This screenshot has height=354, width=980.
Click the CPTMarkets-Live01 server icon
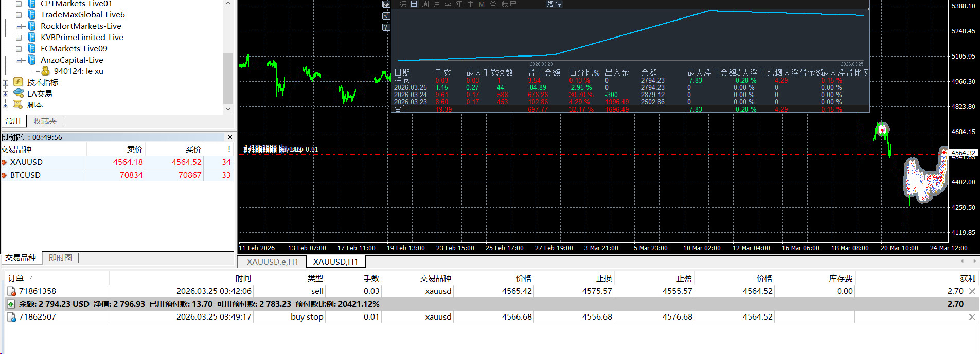(x=32, y=4)
